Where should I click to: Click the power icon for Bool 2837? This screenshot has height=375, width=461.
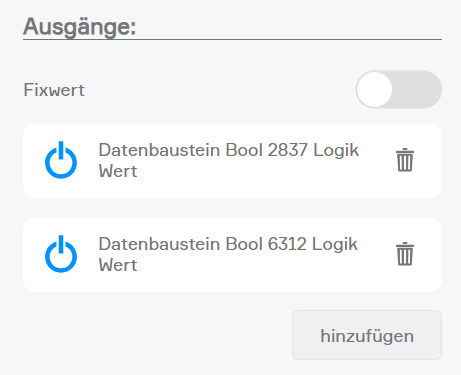click(x=61, y=160)
